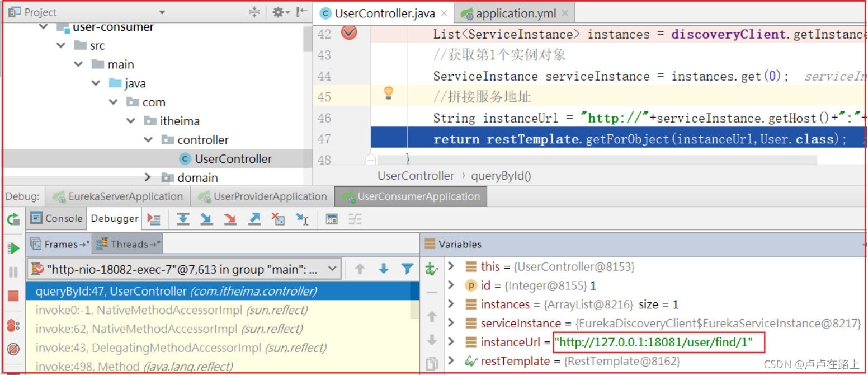
Task: Click next frame down arrow
Action: [384, 269]
